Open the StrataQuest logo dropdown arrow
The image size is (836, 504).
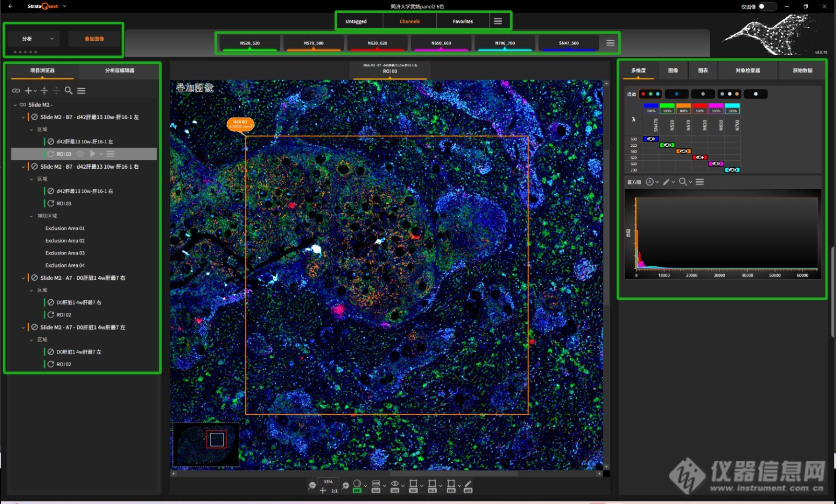[64, 6]
